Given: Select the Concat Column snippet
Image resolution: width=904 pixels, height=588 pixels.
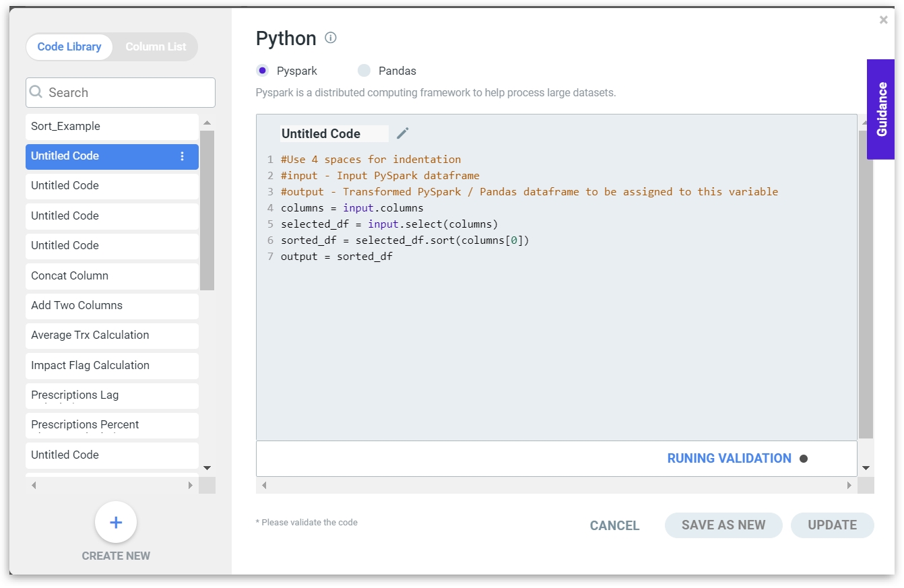Looking at the screenshot, I should point(112,276).
